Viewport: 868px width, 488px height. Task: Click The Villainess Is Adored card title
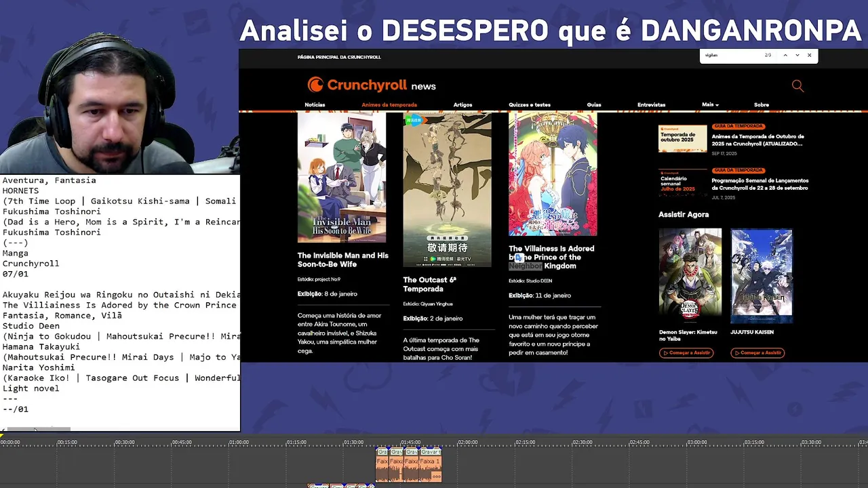(551, 257)
